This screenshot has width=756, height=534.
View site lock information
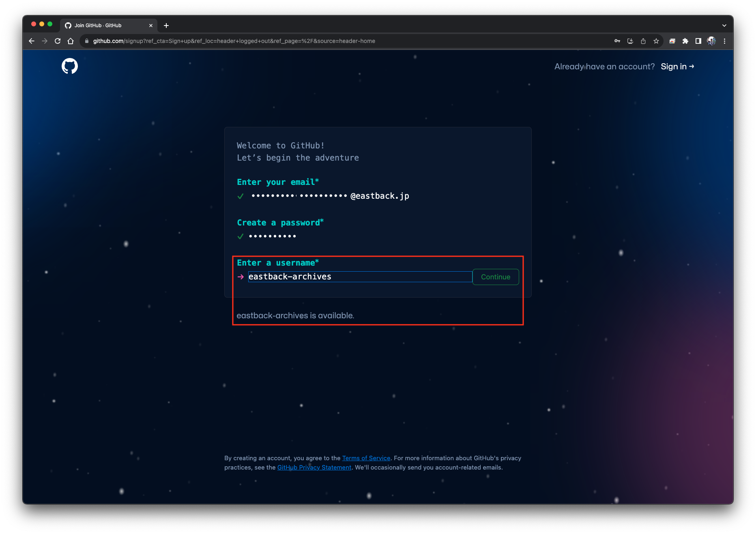click(x=86, y=41)
